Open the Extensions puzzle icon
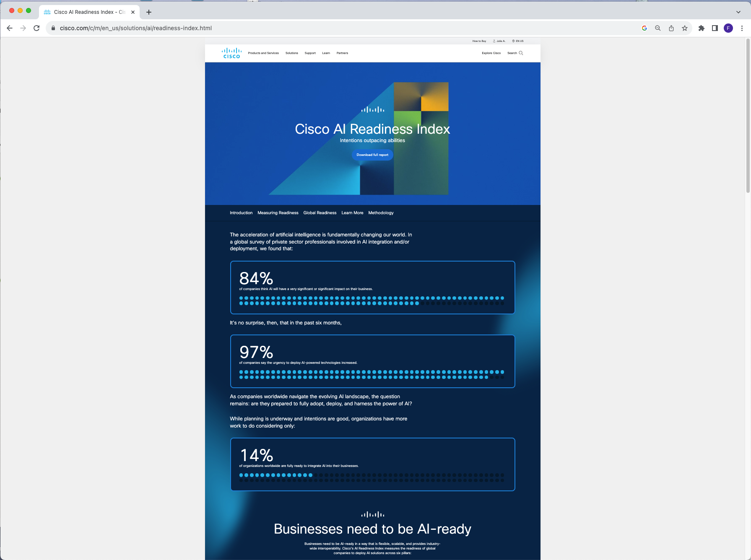 click(x=702, y=28)
